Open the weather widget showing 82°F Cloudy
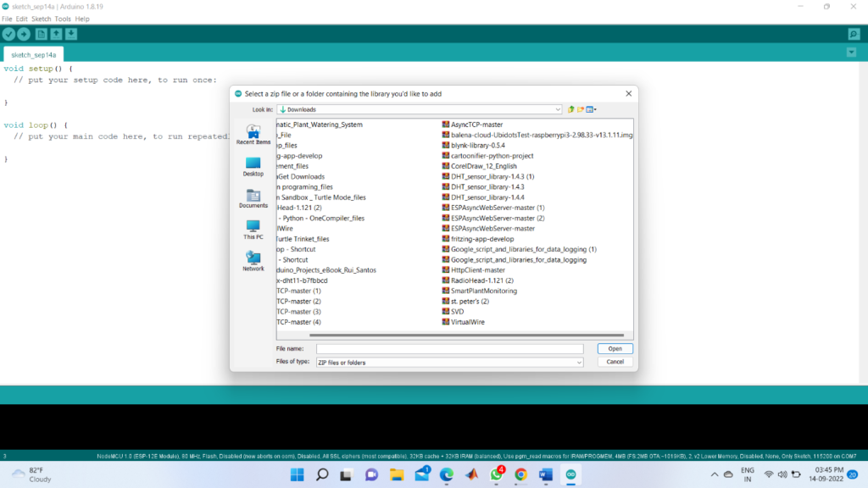Viewport: 868px width, 488px height. click(31, 474)
